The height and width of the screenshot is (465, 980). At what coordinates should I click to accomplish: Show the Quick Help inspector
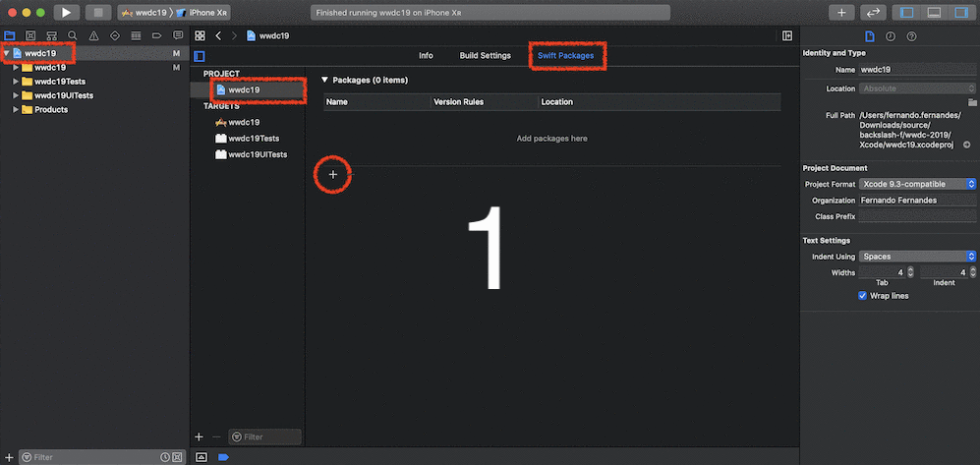912,36
